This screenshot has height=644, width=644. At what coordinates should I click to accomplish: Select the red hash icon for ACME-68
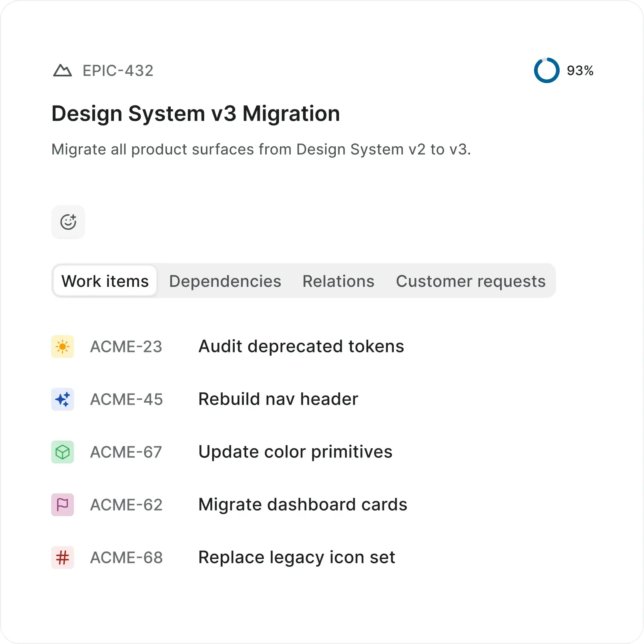pos(62,557)
